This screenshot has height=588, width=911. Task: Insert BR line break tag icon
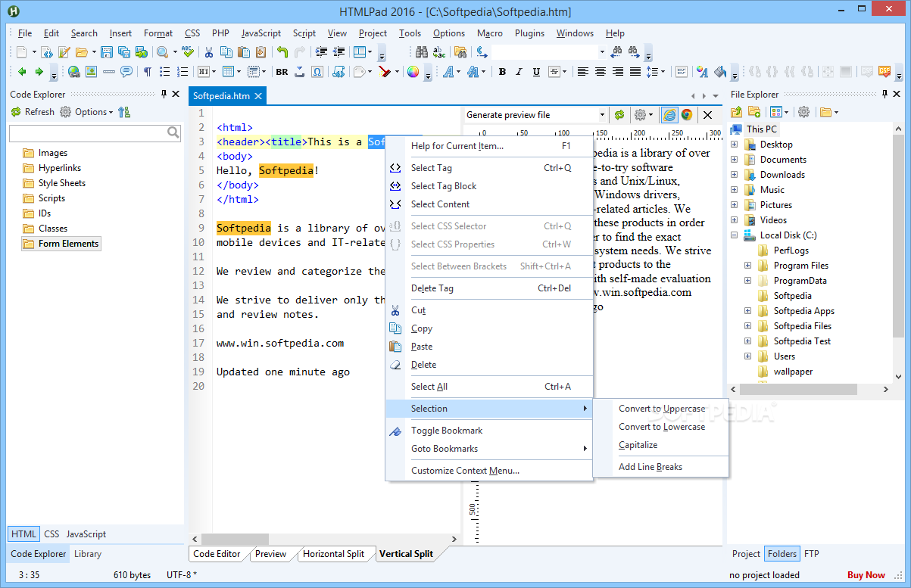click(282, 72)
